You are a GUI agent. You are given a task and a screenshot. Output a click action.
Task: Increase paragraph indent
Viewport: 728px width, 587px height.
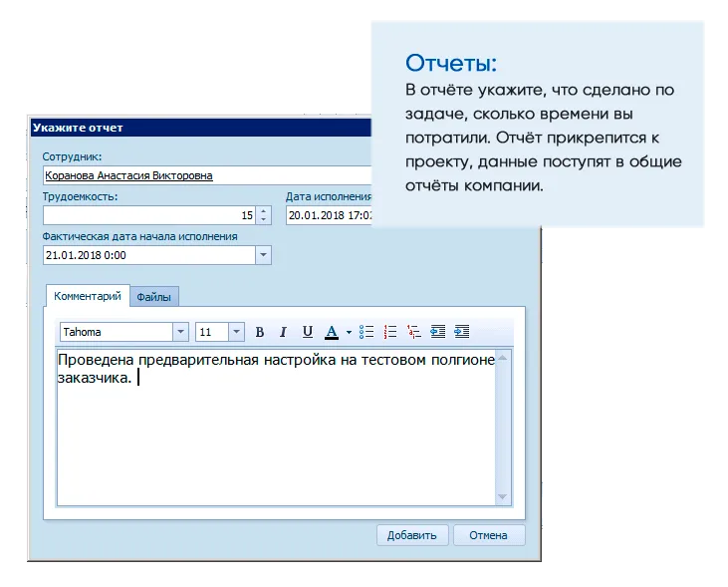pos(461,332)
